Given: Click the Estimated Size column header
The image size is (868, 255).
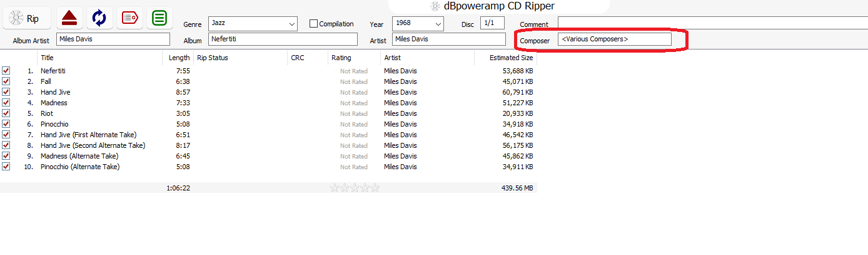Looking at the screenshot, I should click(x=512, y=58).
